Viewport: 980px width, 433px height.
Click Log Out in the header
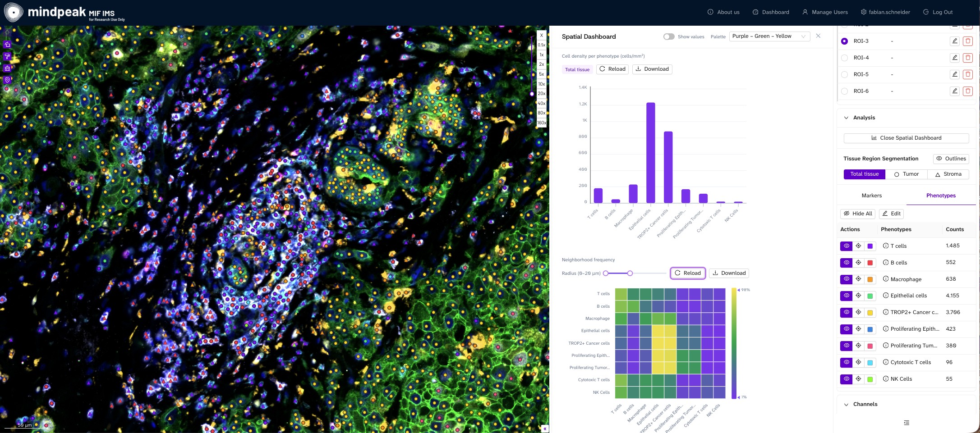pyautogui.click(x=938, y=12)
